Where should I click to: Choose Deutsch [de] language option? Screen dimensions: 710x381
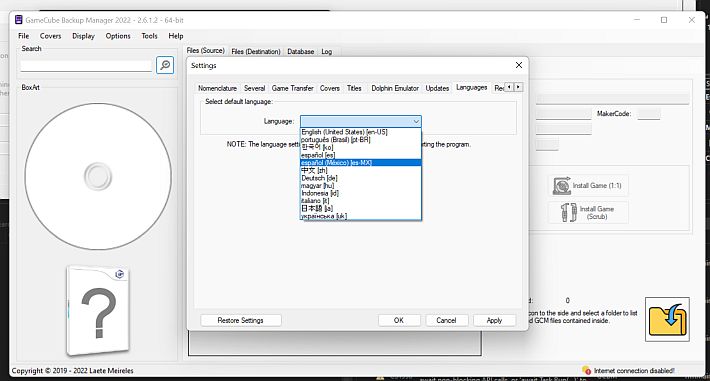click(x=360, y=178)
